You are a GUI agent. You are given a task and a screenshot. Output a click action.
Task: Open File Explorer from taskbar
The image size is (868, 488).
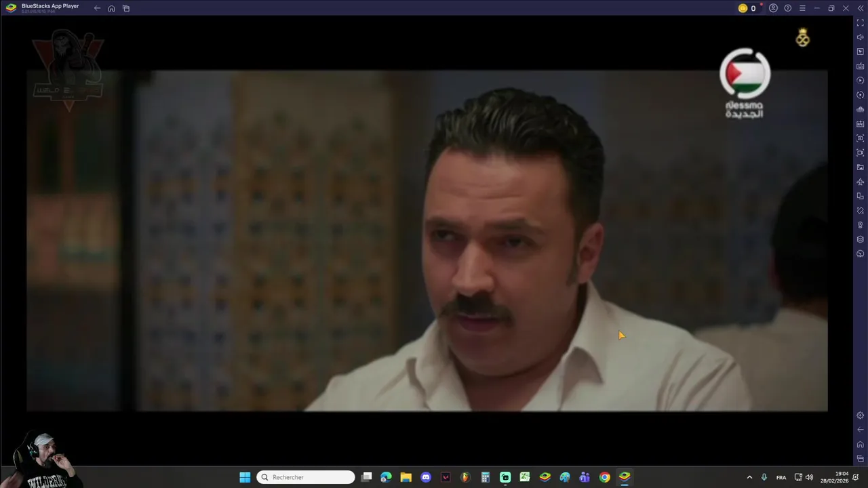406,477
